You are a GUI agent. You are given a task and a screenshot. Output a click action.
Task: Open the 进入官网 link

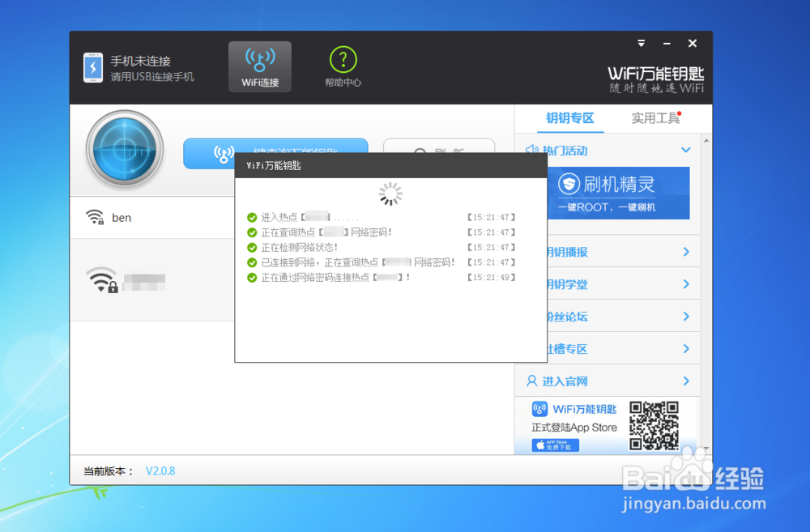tap(565, 381)
